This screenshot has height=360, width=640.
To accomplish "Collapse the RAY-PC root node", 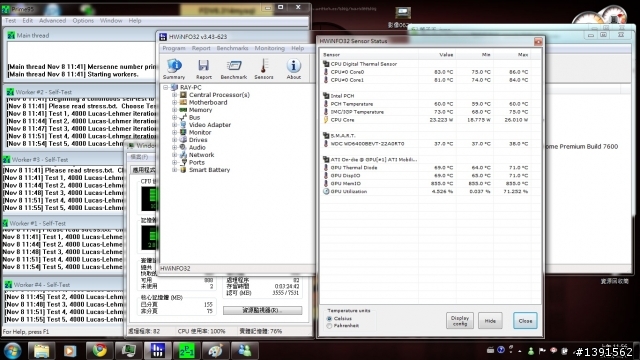I will pos(165,87).
